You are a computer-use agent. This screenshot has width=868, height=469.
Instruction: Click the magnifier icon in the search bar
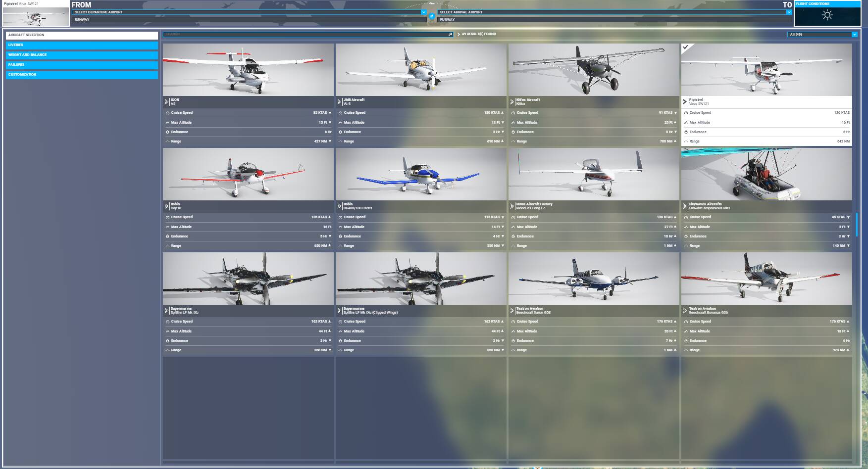click(x=450, y=34)
